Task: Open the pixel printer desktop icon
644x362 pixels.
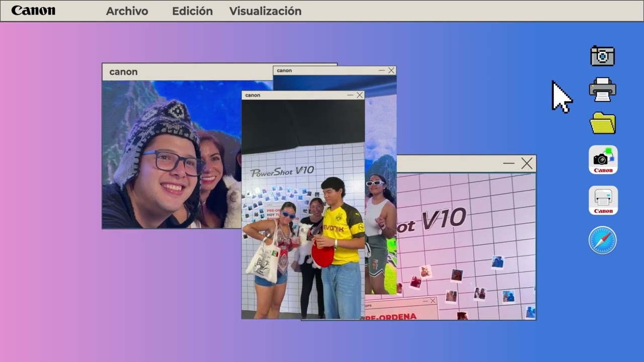Action: coord(602,89)
